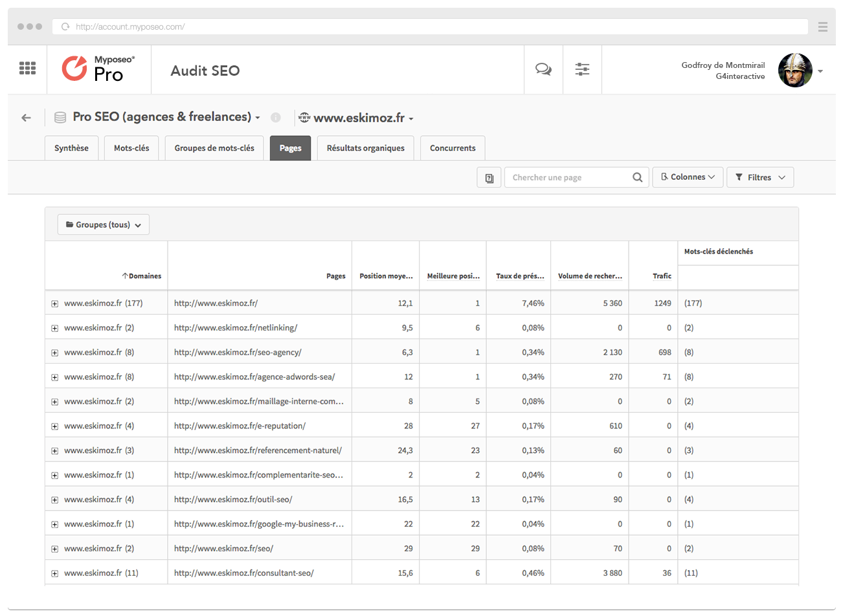Open the chat messages icon
The height and width of the screenshot is (616, 843).
point(543,69)
